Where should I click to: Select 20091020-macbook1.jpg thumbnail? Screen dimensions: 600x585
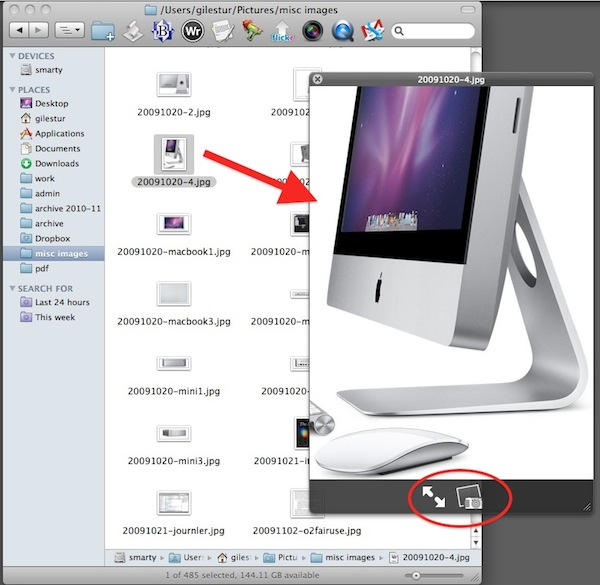coord(174,223)
